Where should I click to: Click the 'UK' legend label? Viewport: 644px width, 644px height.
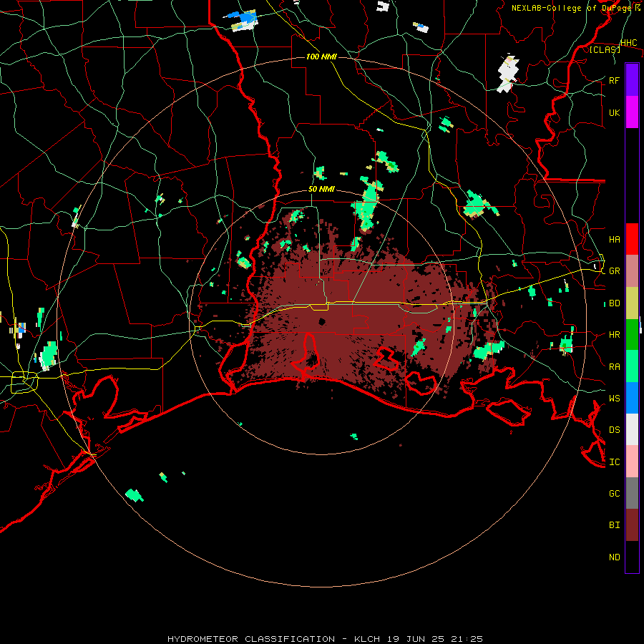(614, 112)
